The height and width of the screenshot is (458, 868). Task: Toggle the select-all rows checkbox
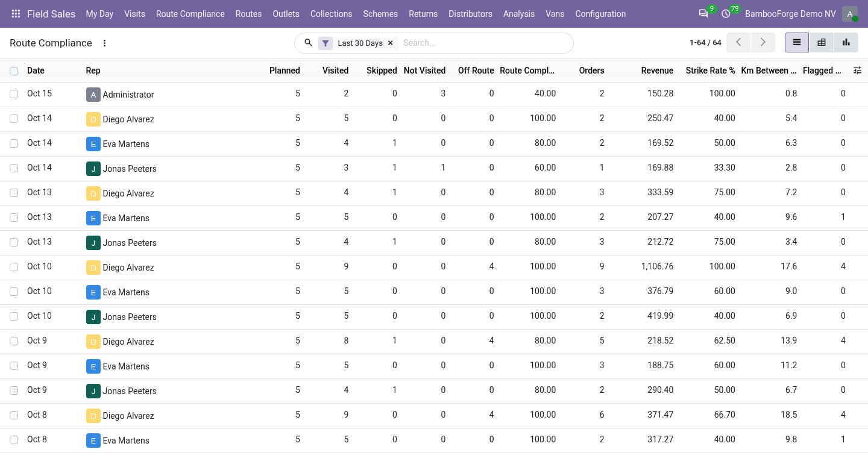[14, 71]
